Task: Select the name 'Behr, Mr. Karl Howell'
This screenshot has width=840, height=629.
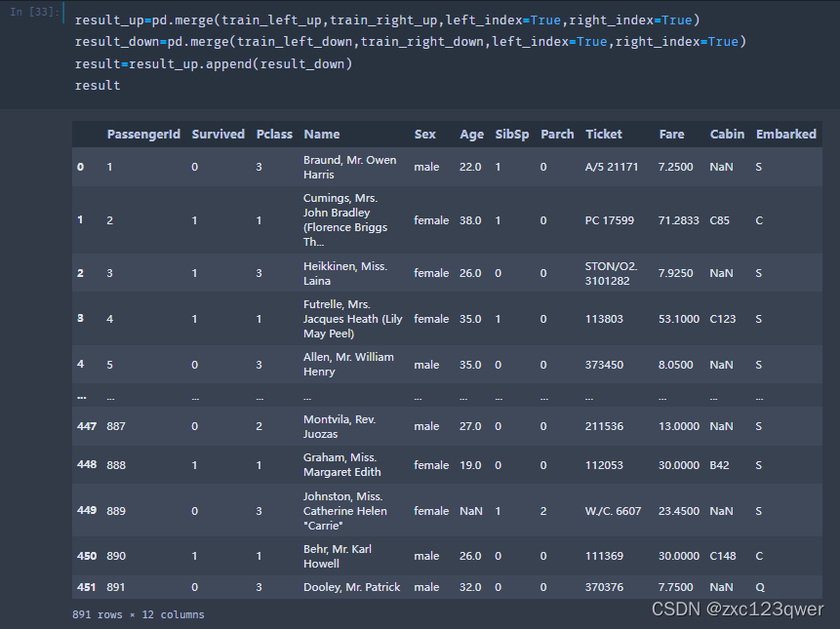Action: [x=337, y=556]
